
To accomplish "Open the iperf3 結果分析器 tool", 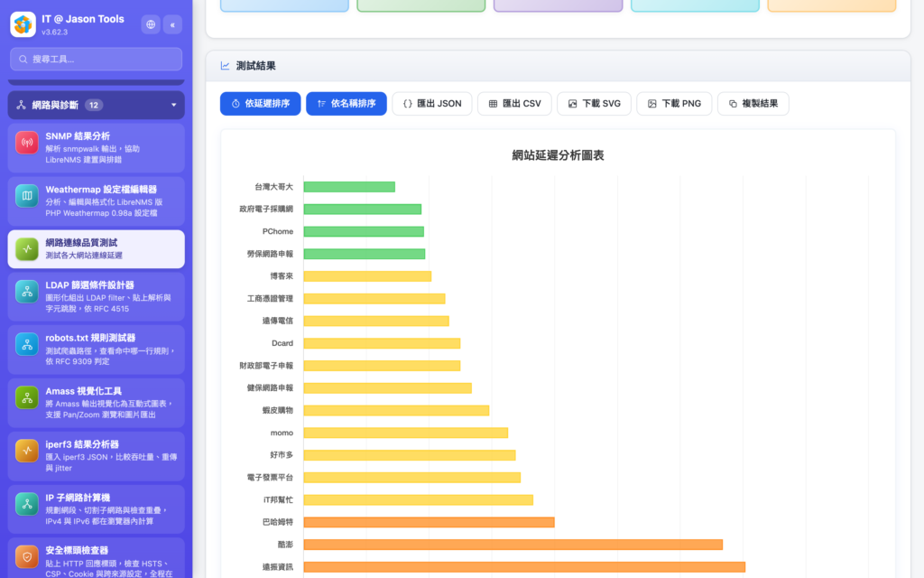I will point(96,456).
